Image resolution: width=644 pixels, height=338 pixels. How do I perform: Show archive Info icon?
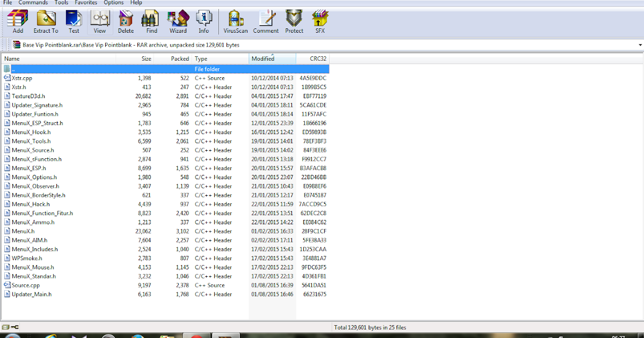pyautogui.click(x=204, y=21)
